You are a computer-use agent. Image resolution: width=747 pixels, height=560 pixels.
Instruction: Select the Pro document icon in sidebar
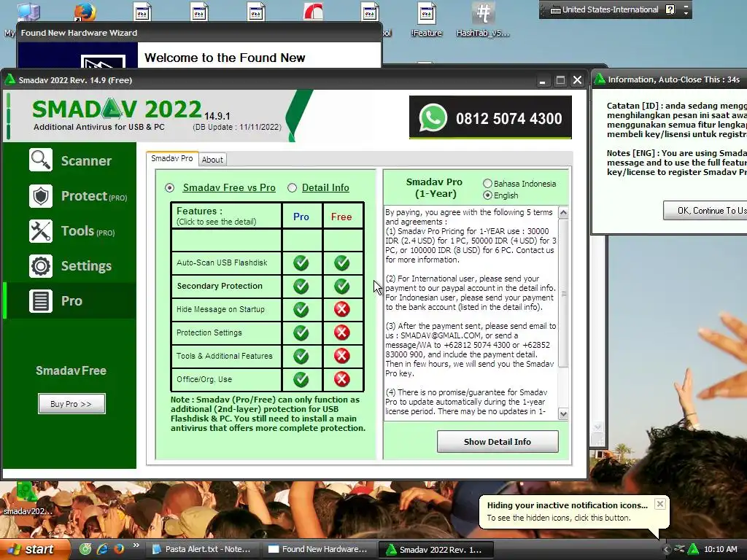tap(41, 301)
